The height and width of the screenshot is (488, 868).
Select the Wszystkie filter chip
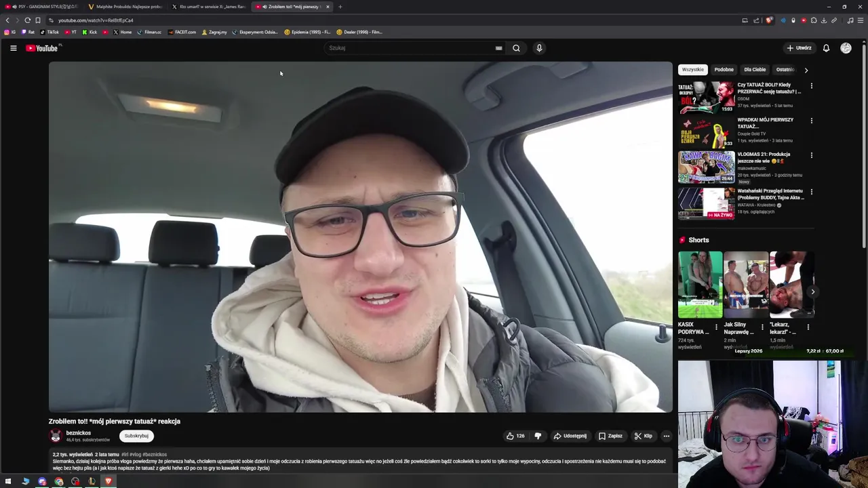pos(693,69)
